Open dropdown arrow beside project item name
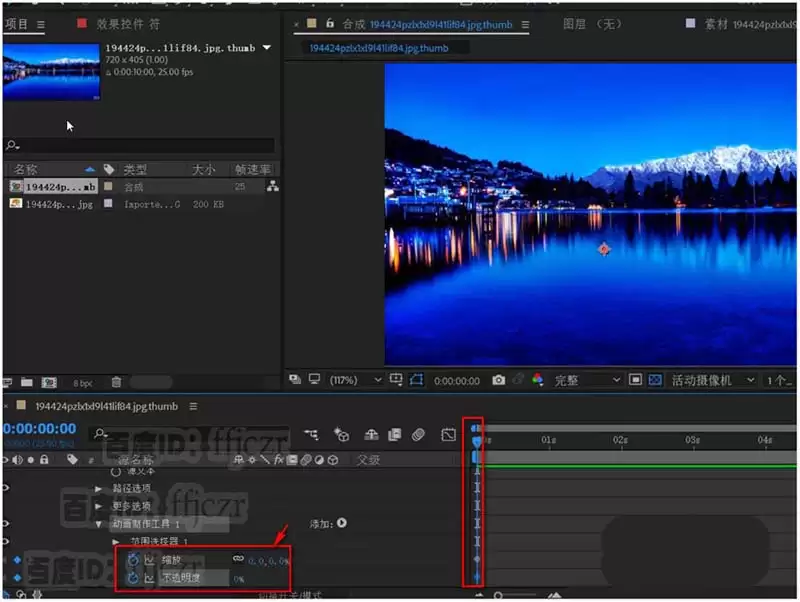This screenshot has height=602, width=800. pos(267,47)
